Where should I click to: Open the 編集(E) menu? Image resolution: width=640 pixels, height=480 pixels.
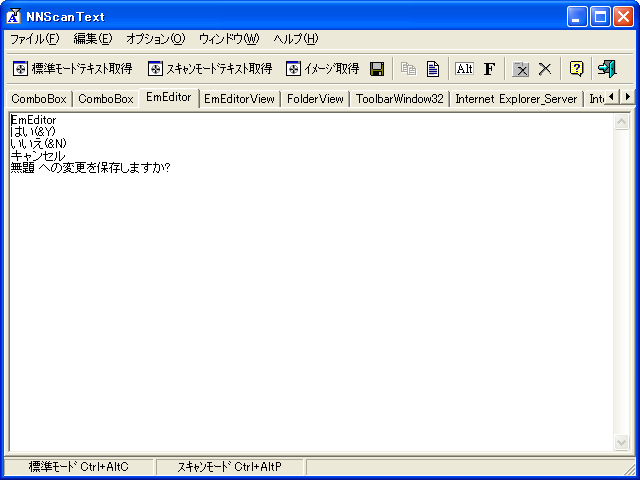coord(93,39)
